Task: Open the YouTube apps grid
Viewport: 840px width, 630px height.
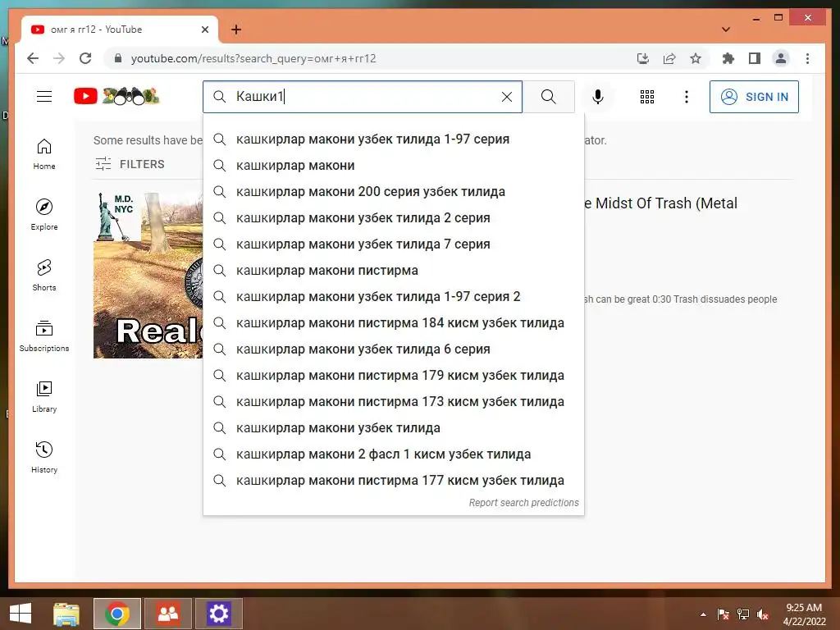Action: coord(647,97)
